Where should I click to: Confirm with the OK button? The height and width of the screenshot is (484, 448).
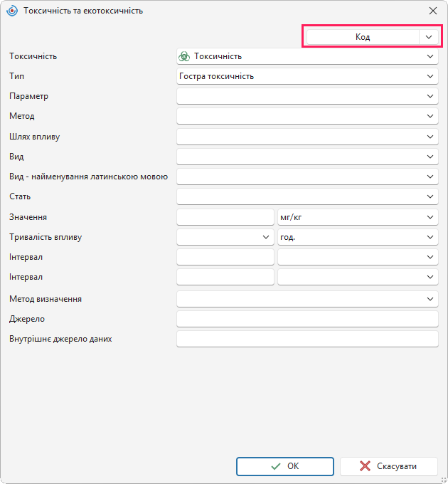coord(285,466)
